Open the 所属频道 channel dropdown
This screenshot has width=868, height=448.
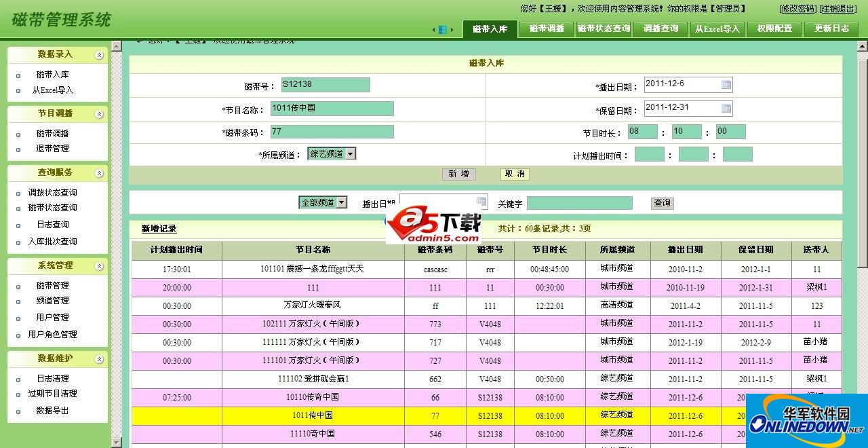pos(351,153)
